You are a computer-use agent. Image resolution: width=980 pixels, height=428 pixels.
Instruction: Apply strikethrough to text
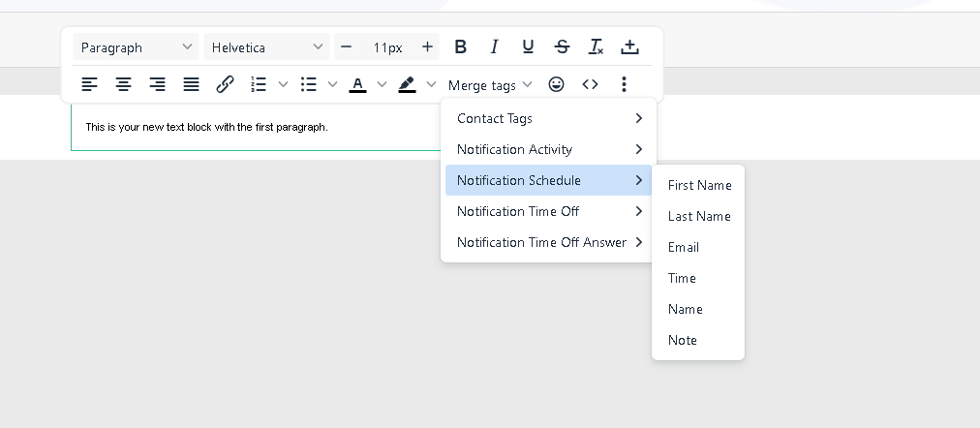tap(562, 46)
